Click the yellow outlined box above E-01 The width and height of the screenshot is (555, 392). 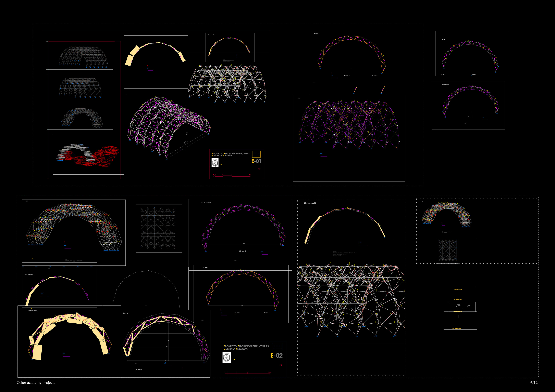coord(256,154)
